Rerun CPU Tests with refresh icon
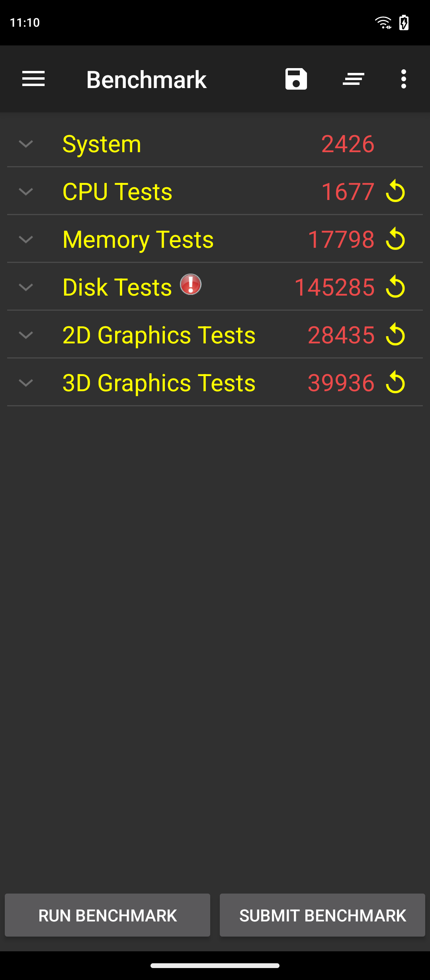The image size is (430, 980). click(395, 191)
